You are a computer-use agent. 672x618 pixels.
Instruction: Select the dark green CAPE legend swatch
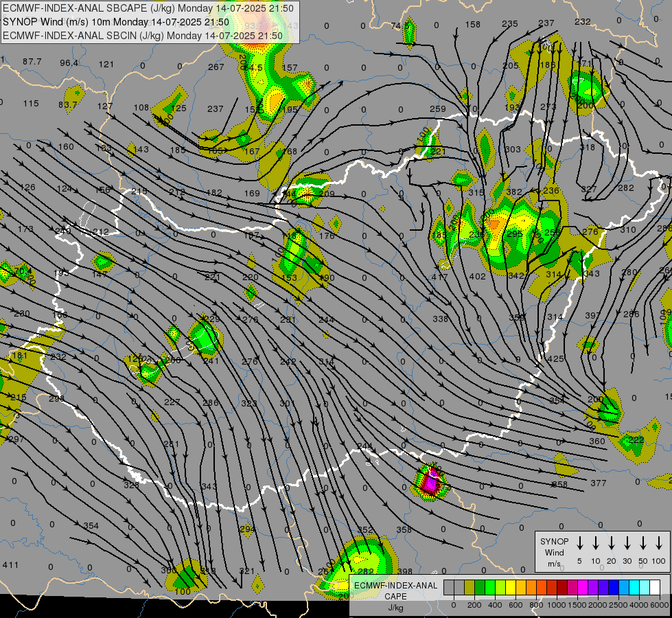[x=480, y=587]
